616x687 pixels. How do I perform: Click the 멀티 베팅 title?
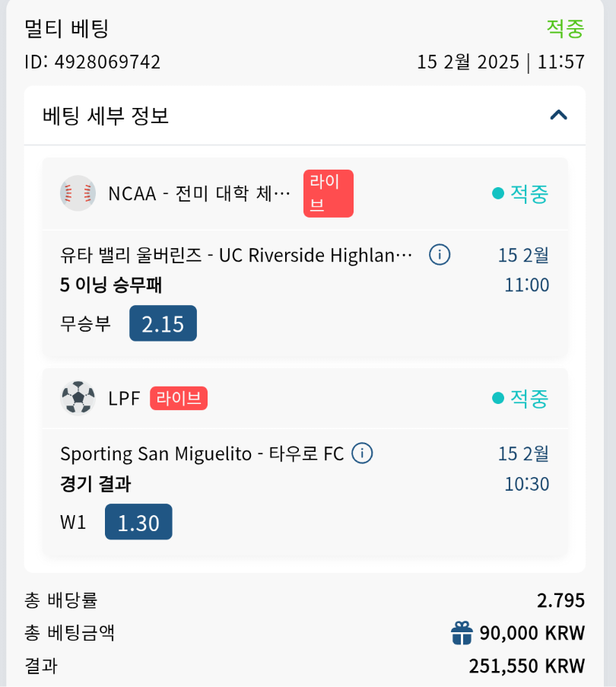67,29
